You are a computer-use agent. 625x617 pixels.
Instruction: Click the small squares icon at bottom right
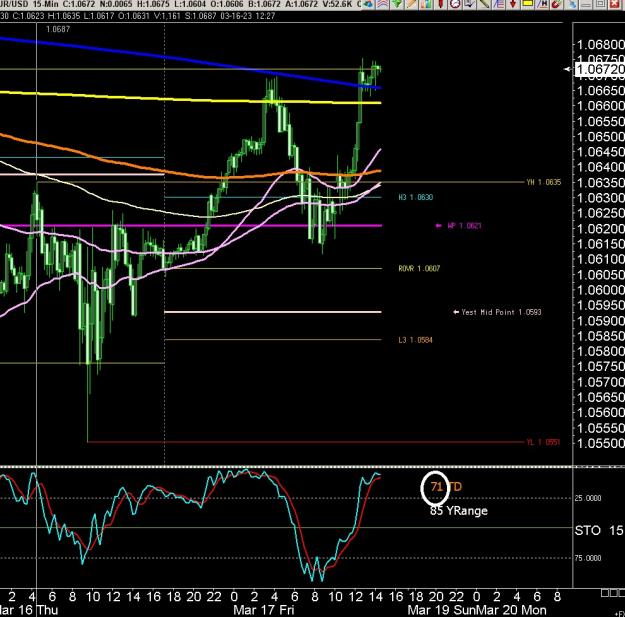click(613, 593)
